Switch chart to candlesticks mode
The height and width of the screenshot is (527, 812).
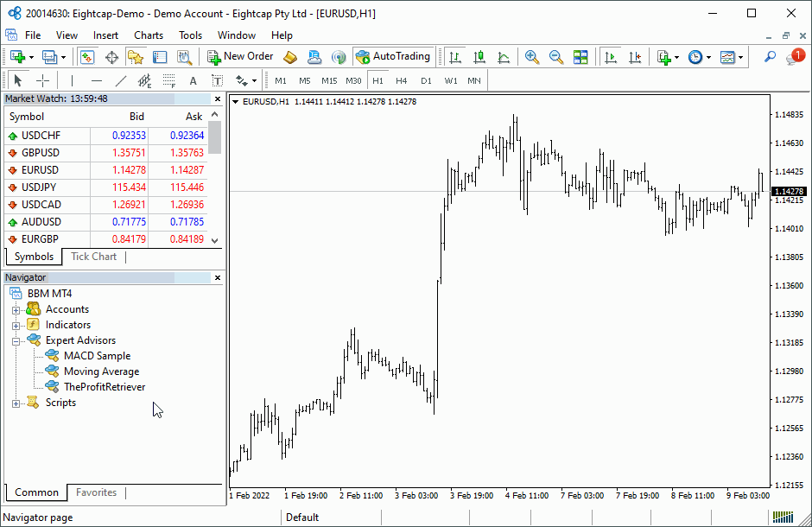479,57
